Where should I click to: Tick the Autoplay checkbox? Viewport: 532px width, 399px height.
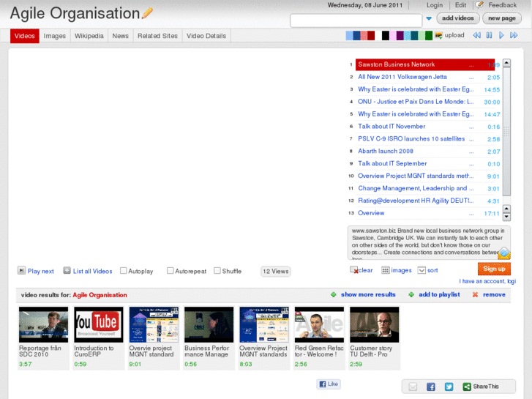(x=124, y=271)
